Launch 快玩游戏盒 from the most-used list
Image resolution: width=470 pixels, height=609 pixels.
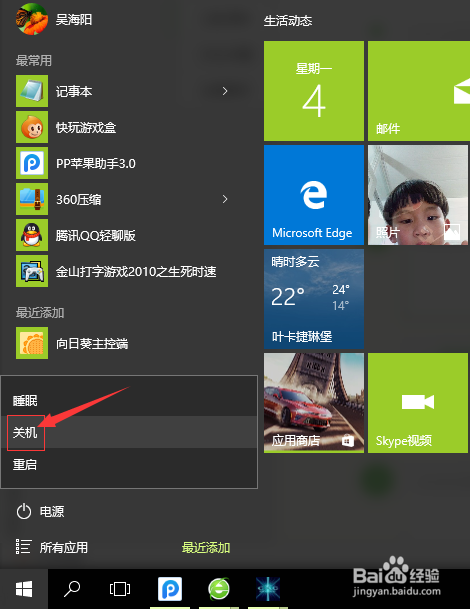pyautogui.click(x=32, y=127)
